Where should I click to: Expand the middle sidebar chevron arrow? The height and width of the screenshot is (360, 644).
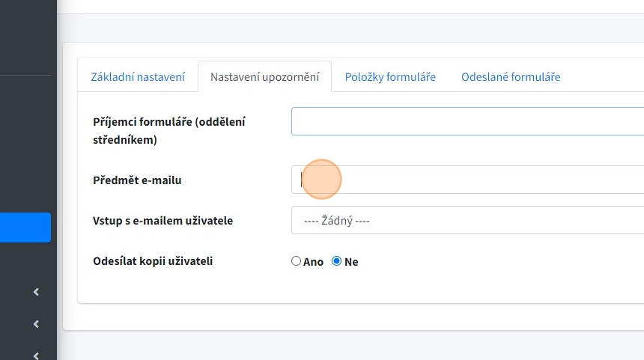(36, 324)
